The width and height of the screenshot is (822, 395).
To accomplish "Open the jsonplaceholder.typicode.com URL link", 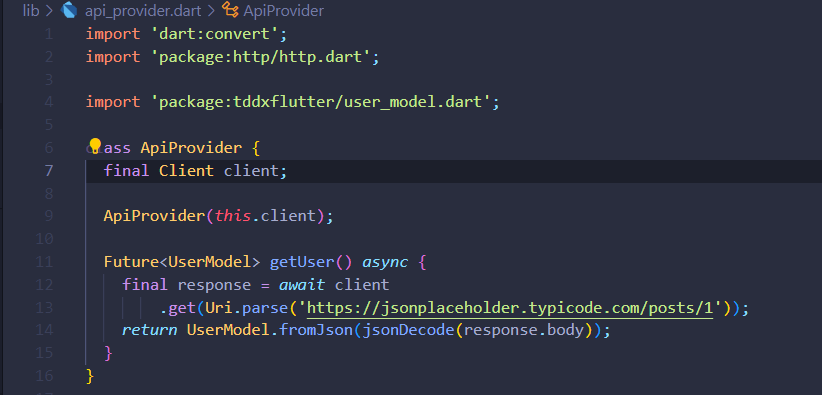I will tap(510, 308).
